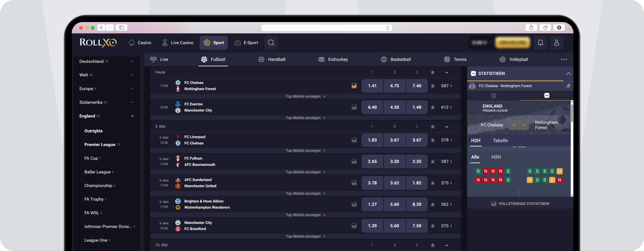Favorite the FC Chelsea vs Nottingham Forest match
644x251 pixels.
433,86
